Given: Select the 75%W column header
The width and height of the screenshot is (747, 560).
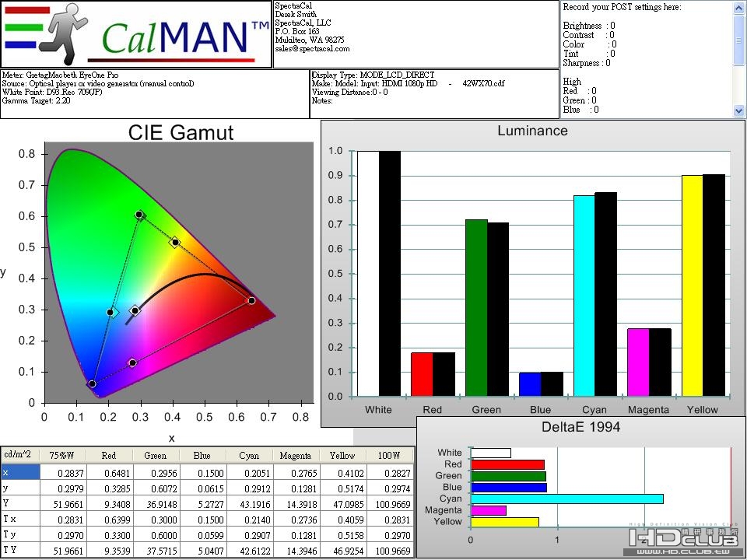Looking at the screenshot, I should [62, 455].
